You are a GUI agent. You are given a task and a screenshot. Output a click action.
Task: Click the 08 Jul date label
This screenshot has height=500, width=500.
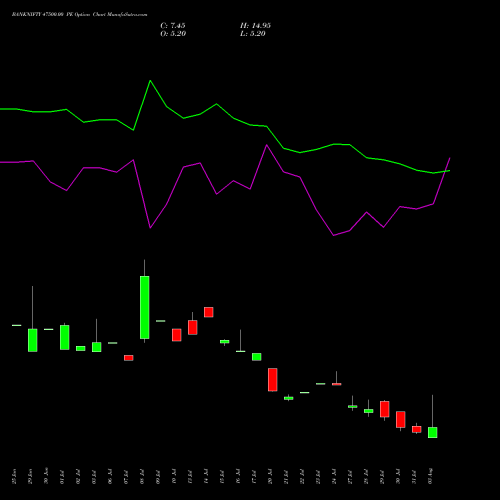click(x=143, y=476)
